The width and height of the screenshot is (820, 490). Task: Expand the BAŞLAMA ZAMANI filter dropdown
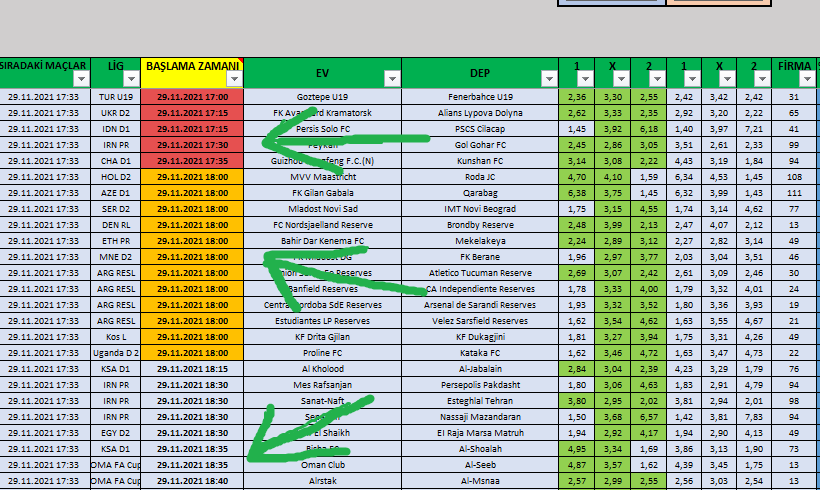coord(234,79)
